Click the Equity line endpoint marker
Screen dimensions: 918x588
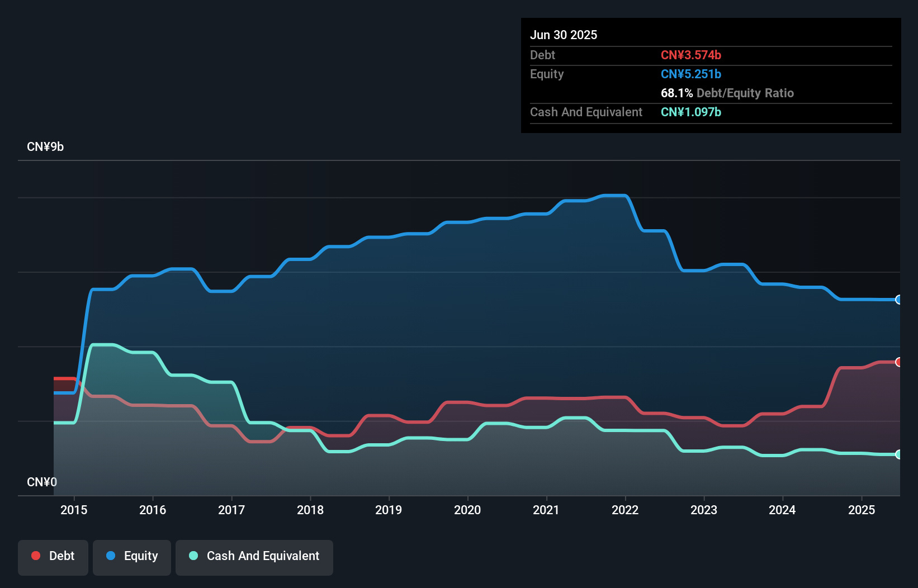pyautogui.click(x=898, y=300)
